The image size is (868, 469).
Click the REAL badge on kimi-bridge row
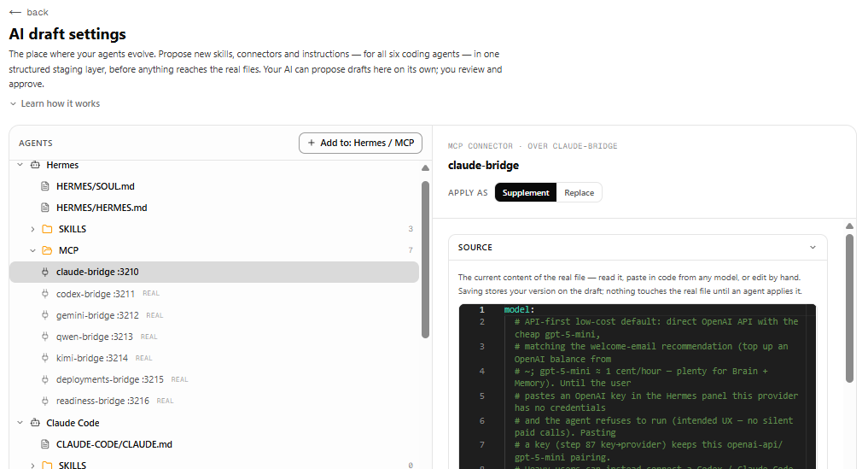click(x=144, y=358)
